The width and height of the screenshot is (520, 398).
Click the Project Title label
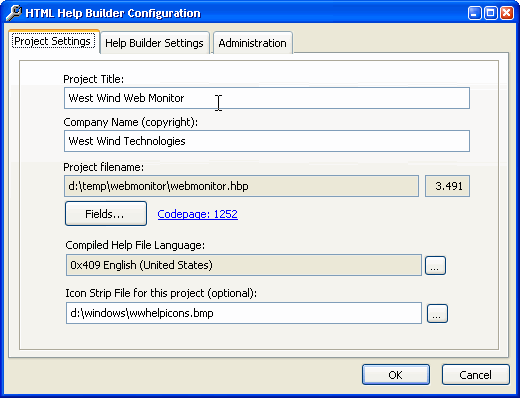pyautogui.click(x=94, y=79)
